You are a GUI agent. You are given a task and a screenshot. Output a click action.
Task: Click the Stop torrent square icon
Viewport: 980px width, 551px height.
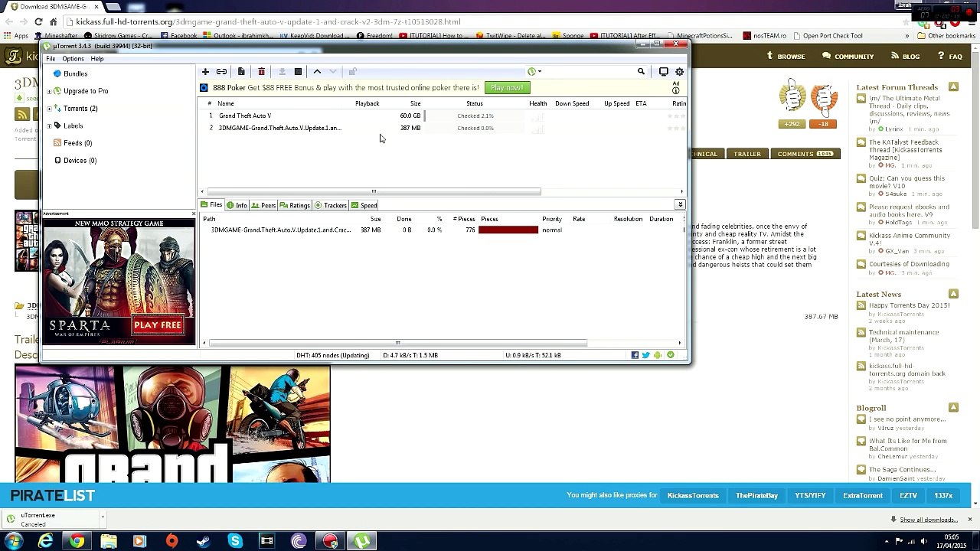coord(298,72)
